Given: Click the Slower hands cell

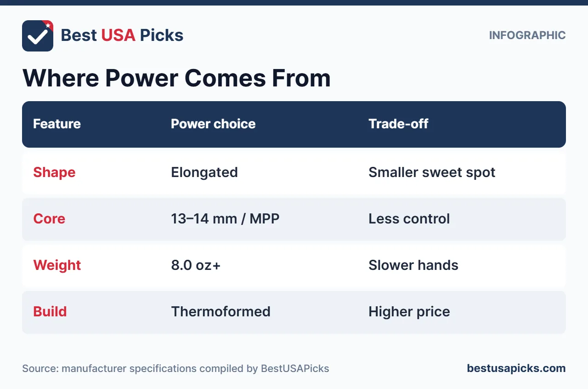Looking at the screenshot, I should [413, 265].
